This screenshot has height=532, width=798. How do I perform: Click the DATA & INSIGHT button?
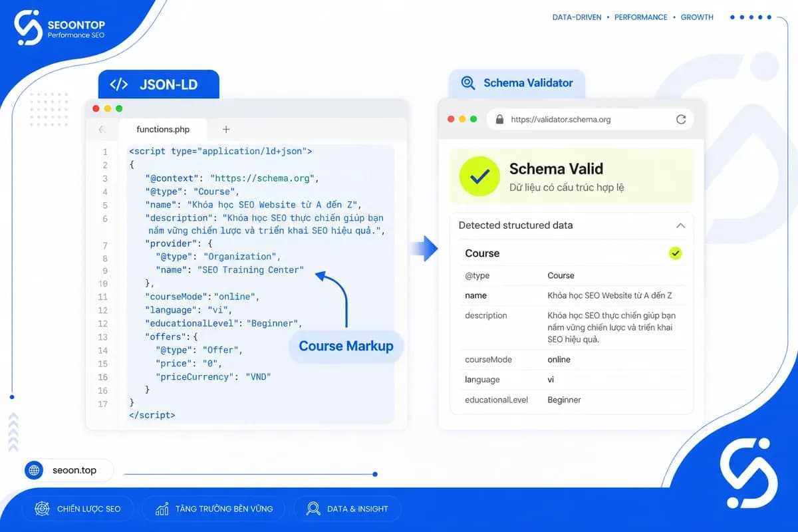pos(347,509)
